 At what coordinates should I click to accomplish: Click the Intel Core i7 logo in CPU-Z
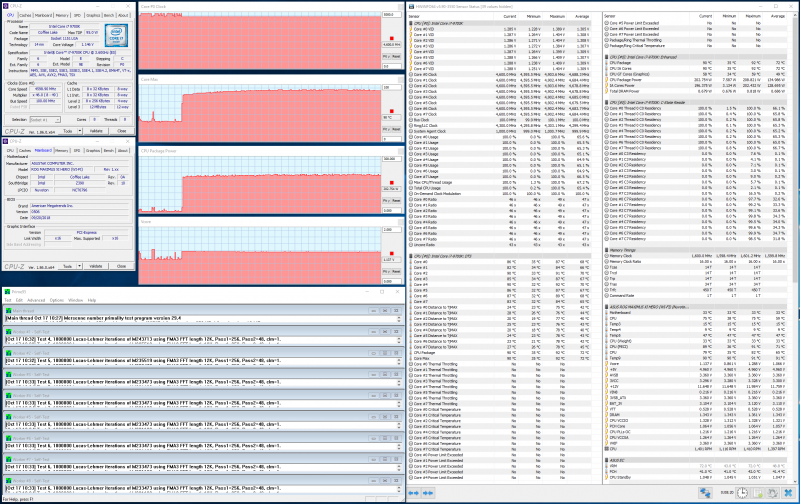coord(116,35)
